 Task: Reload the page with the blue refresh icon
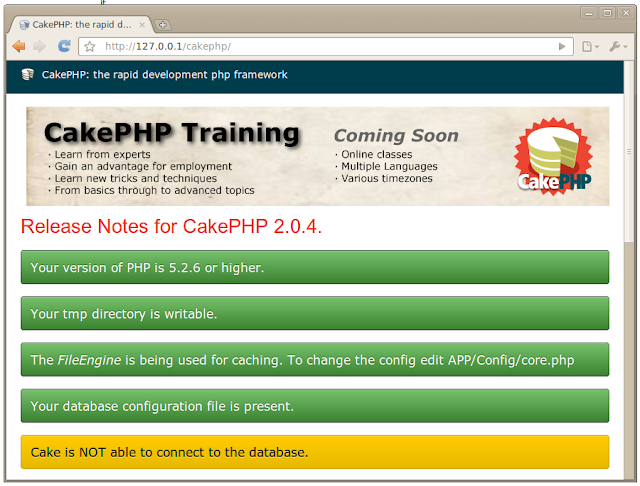[x=64, y=46]
